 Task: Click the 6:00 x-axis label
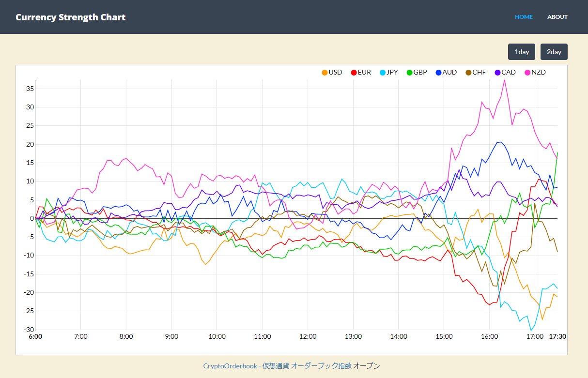click(x=35, y=336)
